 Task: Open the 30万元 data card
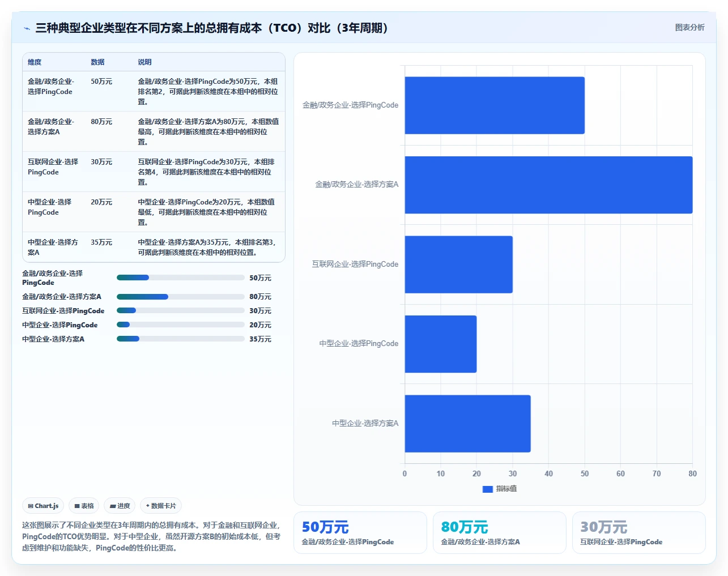coord(639,532)
